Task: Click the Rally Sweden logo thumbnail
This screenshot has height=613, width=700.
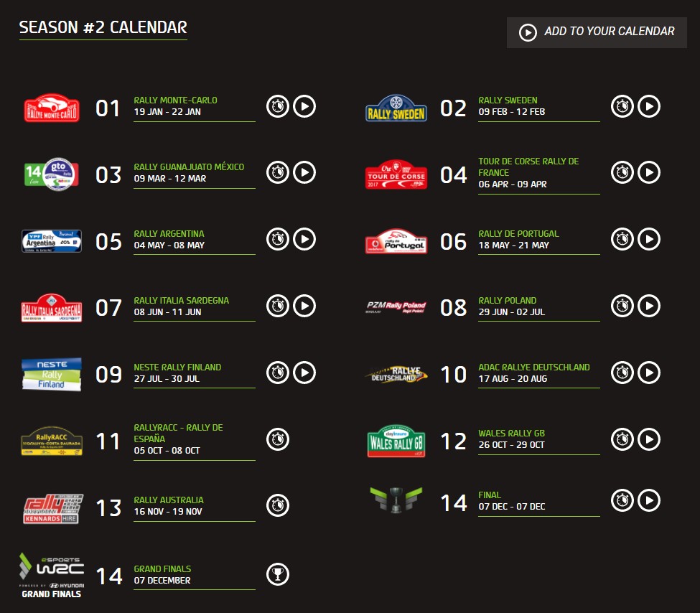Action: [396, 108]
